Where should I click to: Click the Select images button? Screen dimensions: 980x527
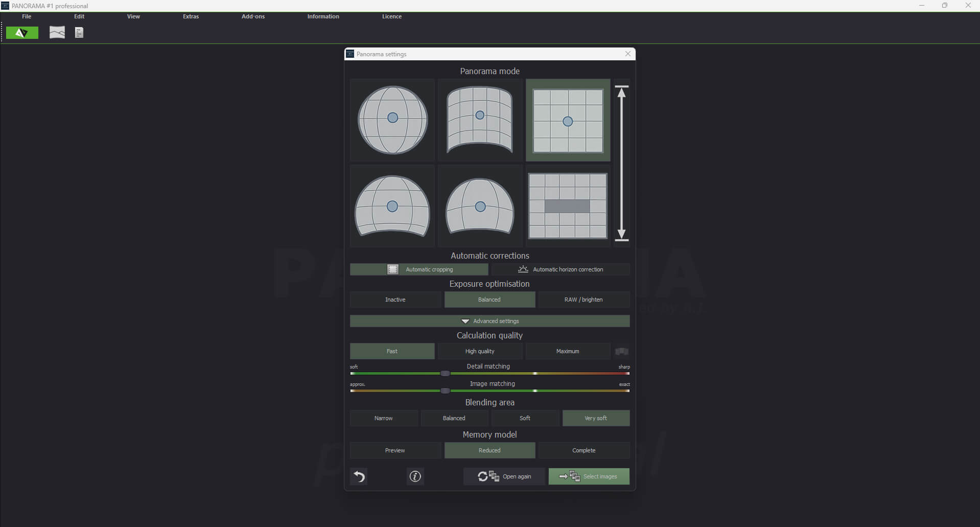point(588,476)
